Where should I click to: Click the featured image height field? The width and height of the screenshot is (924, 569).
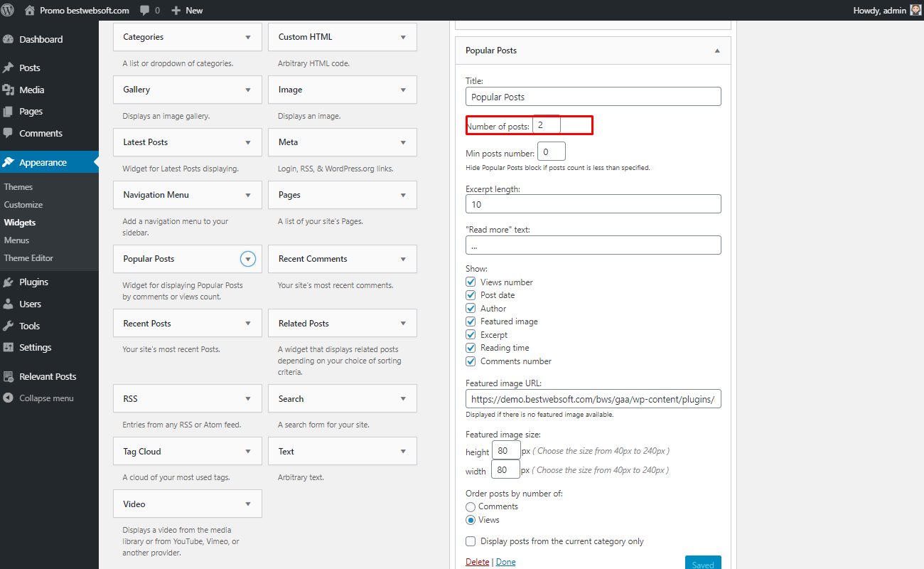pos(506,451)
